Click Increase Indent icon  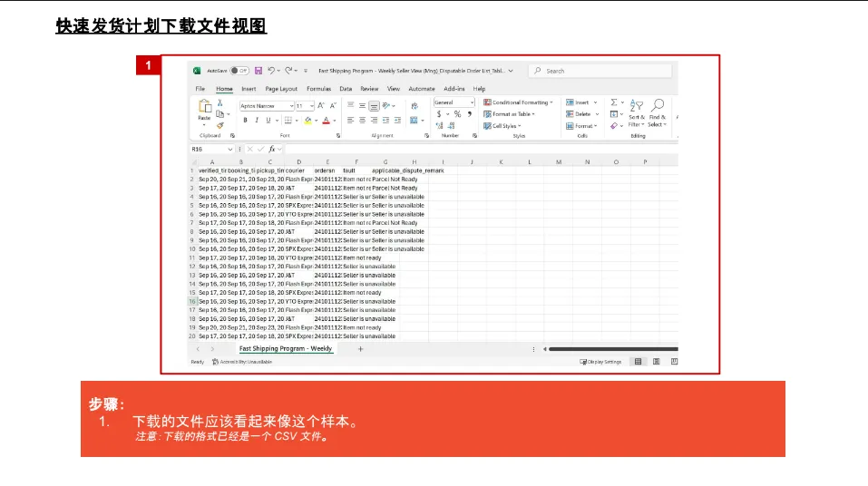coord(397,120)
